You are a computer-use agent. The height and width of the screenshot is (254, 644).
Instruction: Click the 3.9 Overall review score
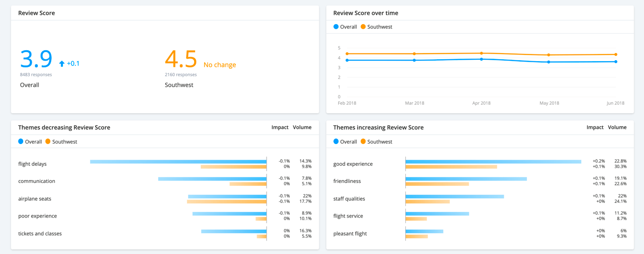[x=36, y=59]
